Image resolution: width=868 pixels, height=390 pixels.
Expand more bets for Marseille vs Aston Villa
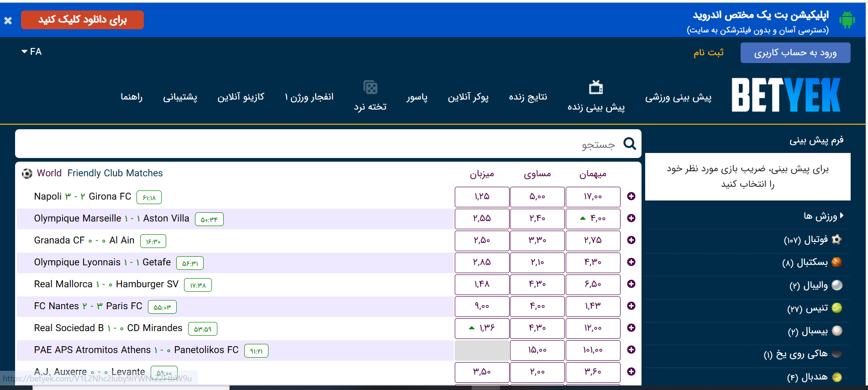pos(631,218)
